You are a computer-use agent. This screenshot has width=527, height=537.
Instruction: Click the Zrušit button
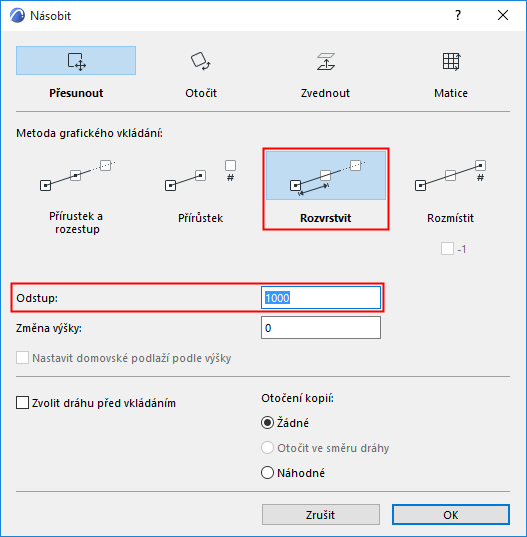tap(321, 514)
